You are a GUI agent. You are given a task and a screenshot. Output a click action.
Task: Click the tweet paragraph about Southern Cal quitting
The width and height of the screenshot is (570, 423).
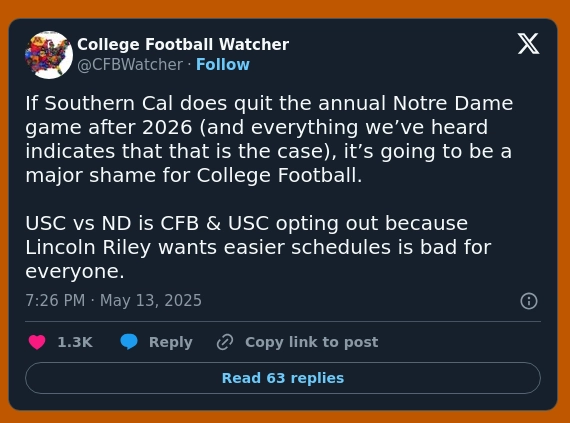[x=269, y=139]
